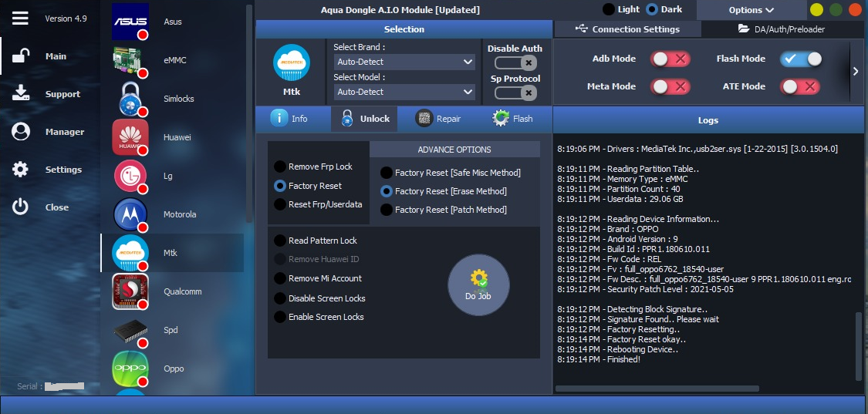
Task: Select Read Pattern Lock option
Action: pyautogui.click(x=316, y=241)
